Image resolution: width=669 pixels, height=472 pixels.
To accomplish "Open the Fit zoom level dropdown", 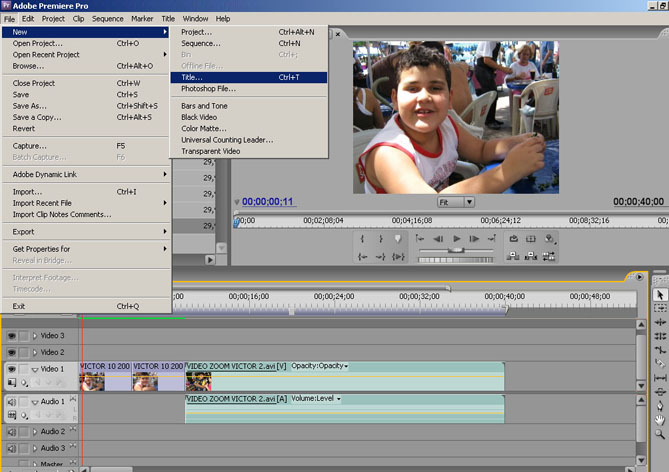I will click(x=469, y=201).
